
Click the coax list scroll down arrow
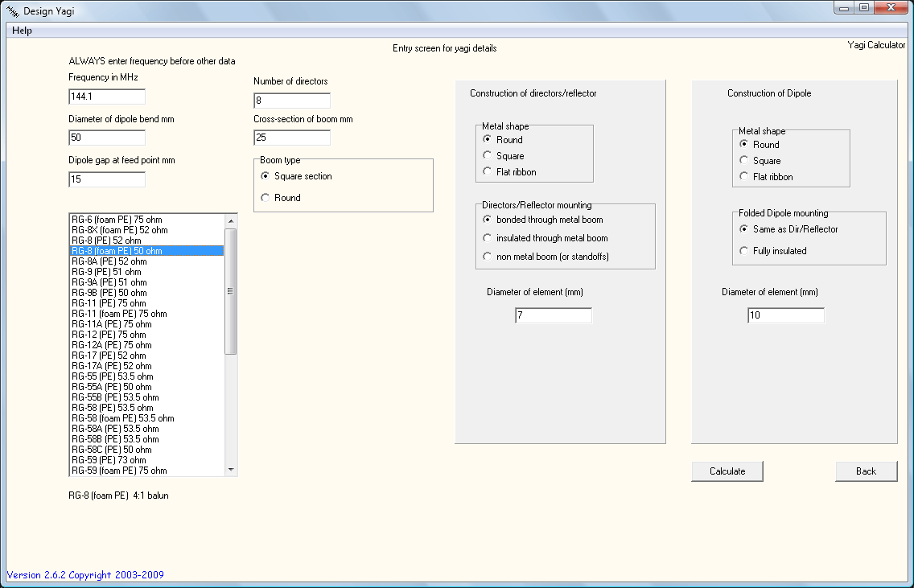(x=231, y=470)
